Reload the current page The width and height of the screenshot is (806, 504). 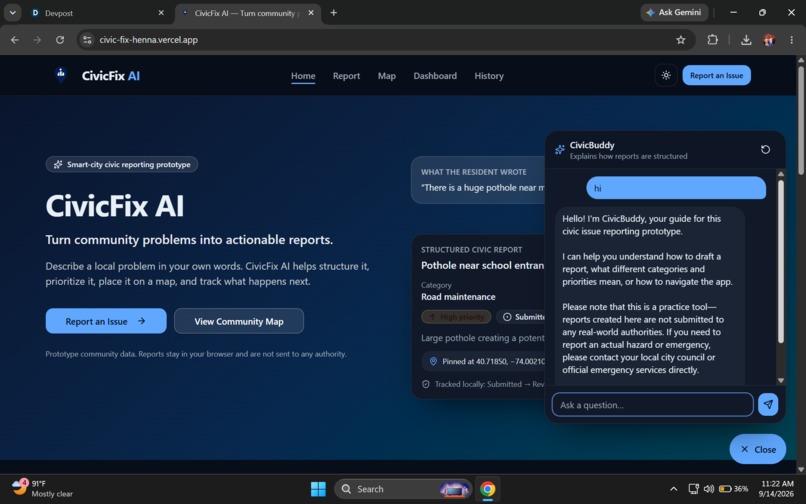pyautogui.click(x=60, y=40)
